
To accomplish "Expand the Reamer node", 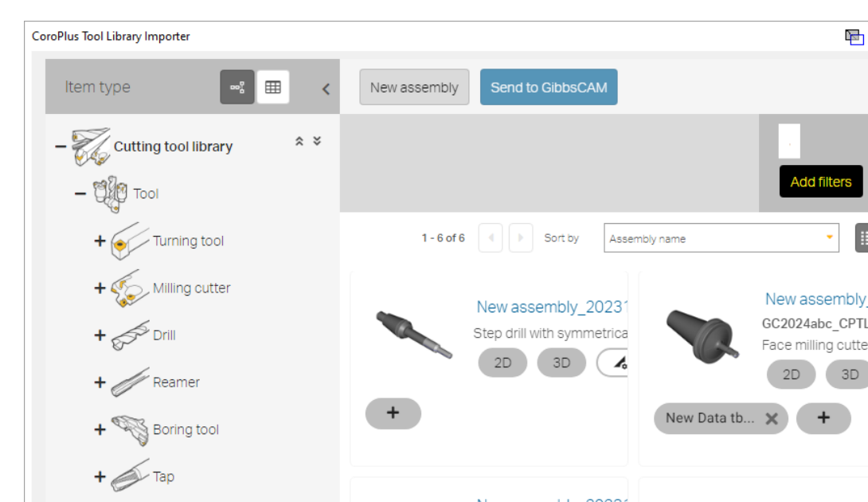I will [x=100, y=382].
